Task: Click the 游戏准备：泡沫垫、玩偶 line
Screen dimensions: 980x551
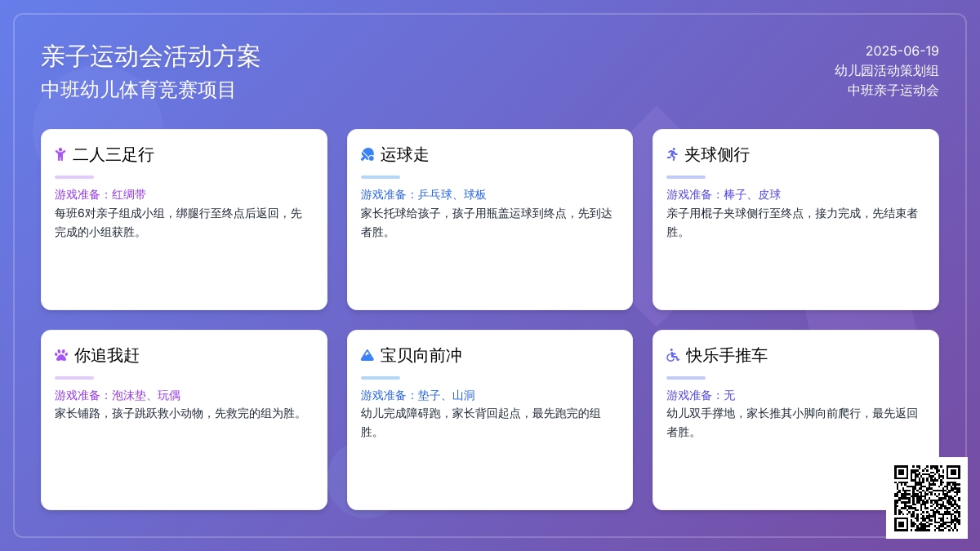Action: pyautogui.click(x=118, y=395)
